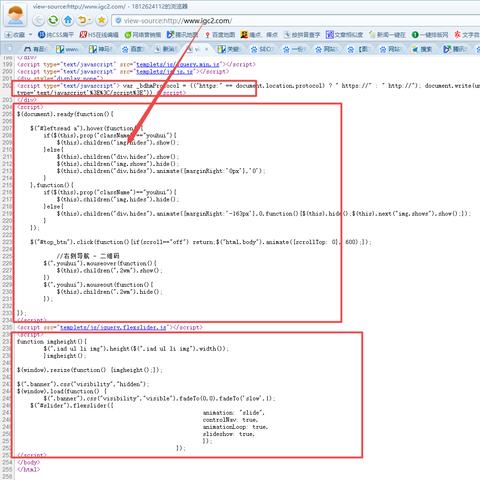Click the $(".youhui").mouseover code line
The image size is (480, 480).
[x=100, y=263]
